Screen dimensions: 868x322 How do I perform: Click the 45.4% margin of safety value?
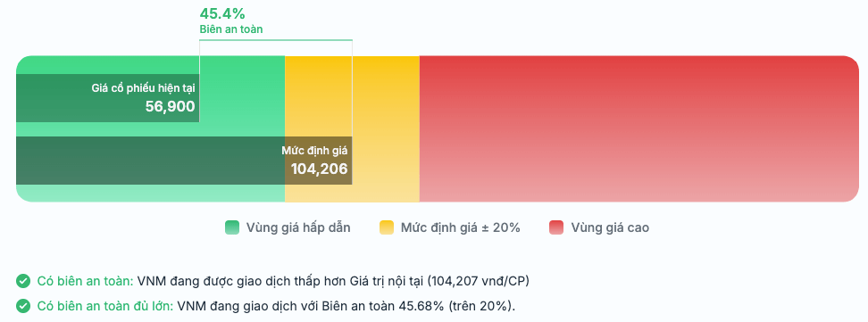(222, 13)
